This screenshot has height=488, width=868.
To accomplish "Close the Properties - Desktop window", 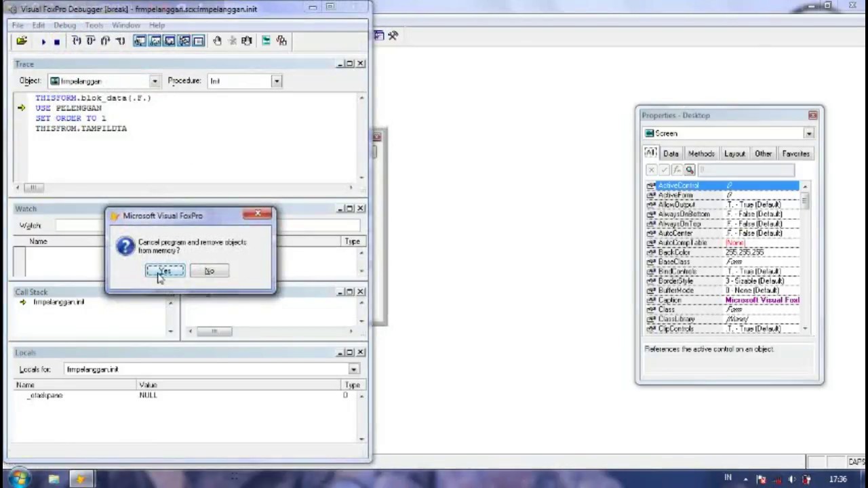I will [x=812, y=115].
